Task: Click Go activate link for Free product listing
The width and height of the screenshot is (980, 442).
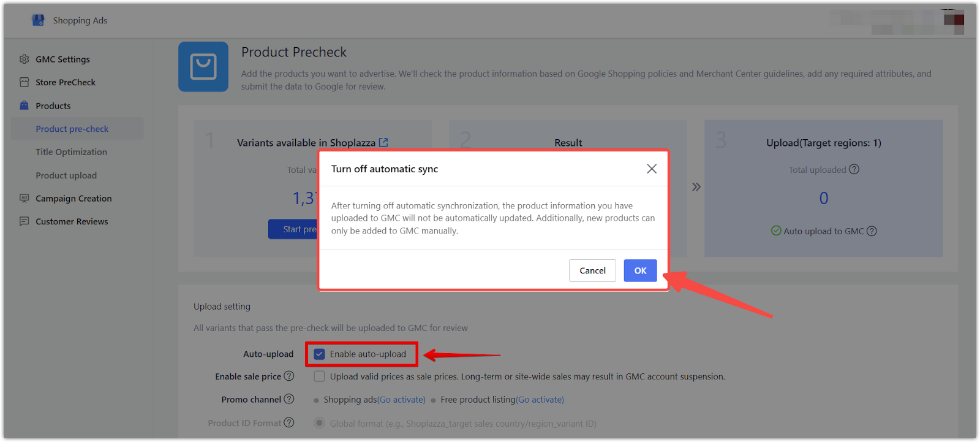Action: 540,400
